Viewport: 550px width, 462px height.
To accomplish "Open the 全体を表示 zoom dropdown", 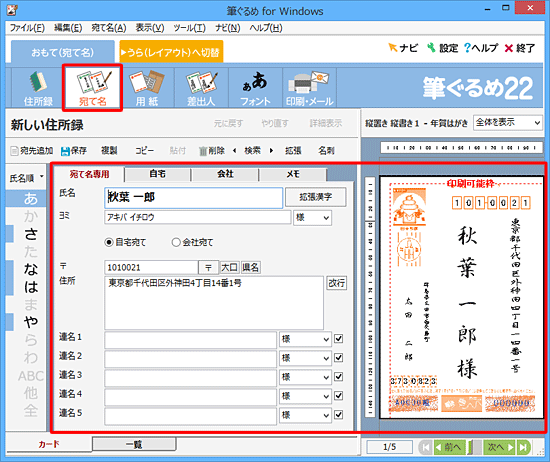I will (x=508, y=123).
